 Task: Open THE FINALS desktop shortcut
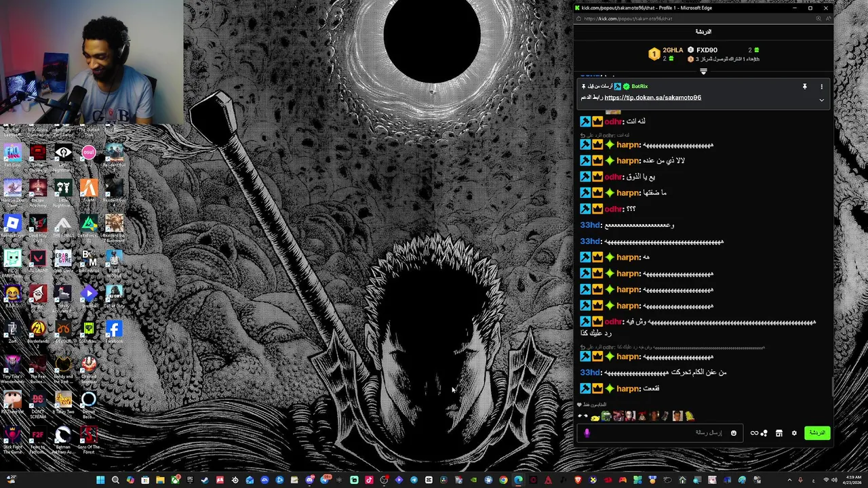coord(63,226)
